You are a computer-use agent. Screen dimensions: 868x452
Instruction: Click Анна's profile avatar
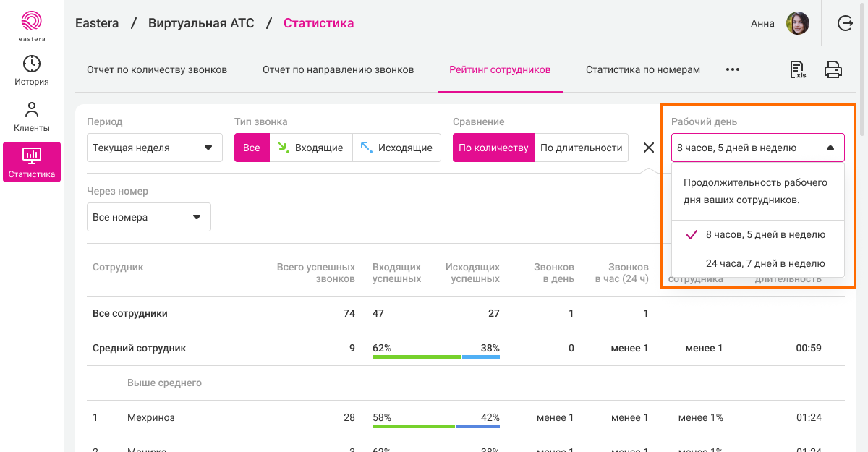[x=797, y=23]
